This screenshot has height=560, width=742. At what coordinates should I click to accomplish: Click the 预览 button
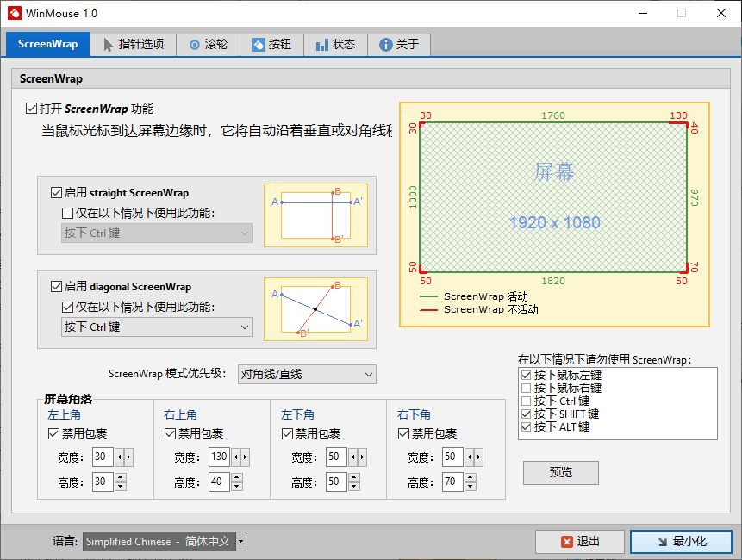click(x=561, y=472)
